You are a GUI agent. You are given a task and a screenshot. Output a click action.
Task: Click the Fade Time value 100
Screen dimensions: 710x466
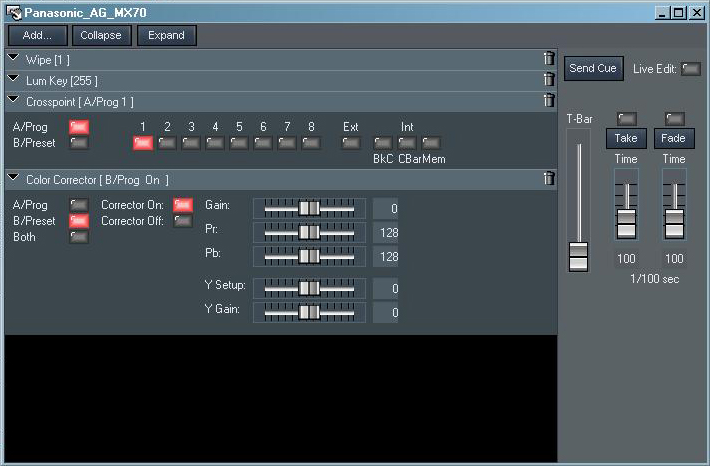(674, 259)
